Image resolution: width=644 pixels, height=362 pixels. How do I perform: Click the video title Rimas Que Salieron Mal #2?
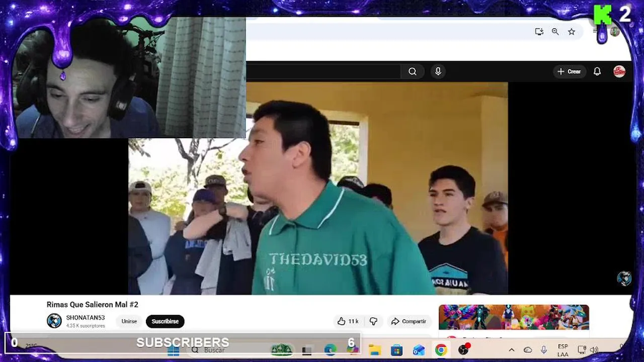(93, 305)
